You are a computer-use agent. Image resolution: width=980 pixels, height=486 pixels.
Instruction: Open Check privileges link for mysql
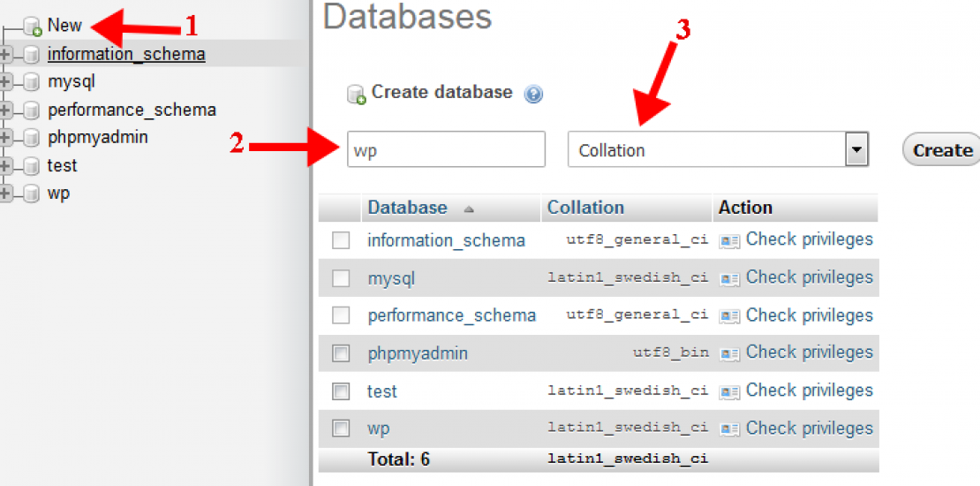[808, 277]
